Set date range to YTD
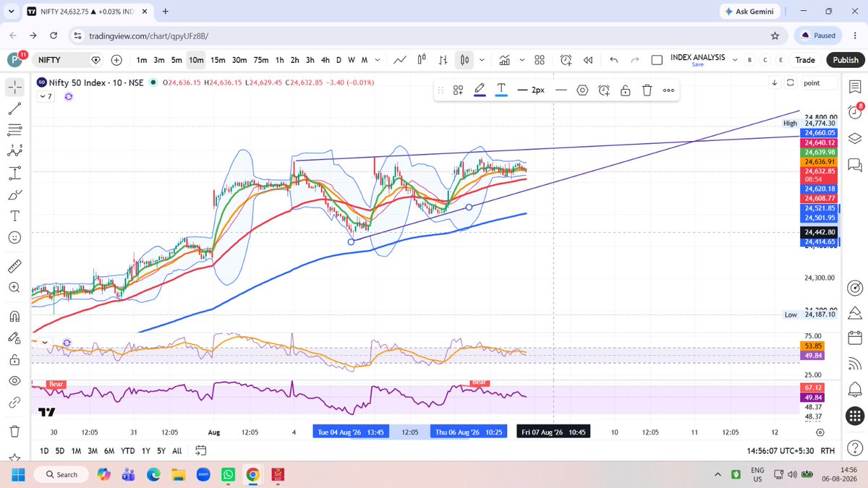This screenshot has height=488, width=868. tap(128, 450)
